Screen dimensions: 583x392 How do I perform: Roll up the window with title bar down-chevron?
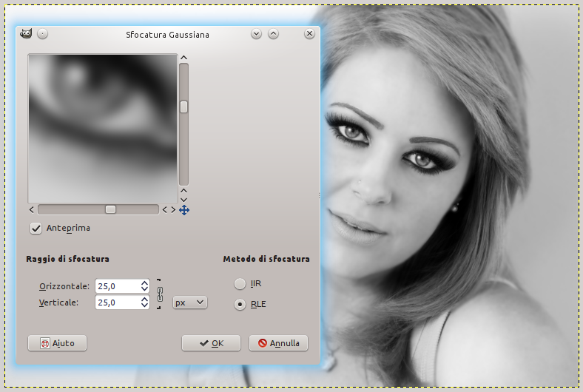(x=256, y=34)
